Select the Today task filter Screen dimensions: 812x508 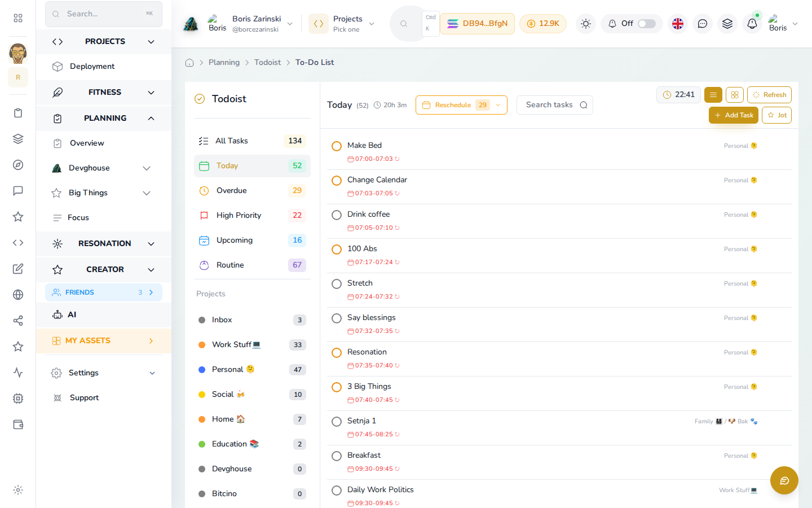point(252,166)
